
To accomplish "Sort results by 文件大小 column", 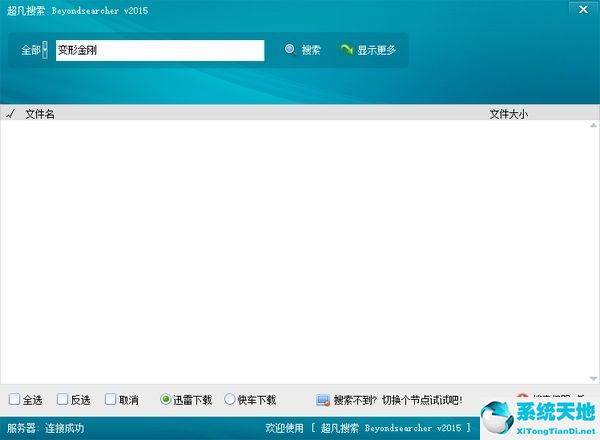I will click(x=509, y=114).
